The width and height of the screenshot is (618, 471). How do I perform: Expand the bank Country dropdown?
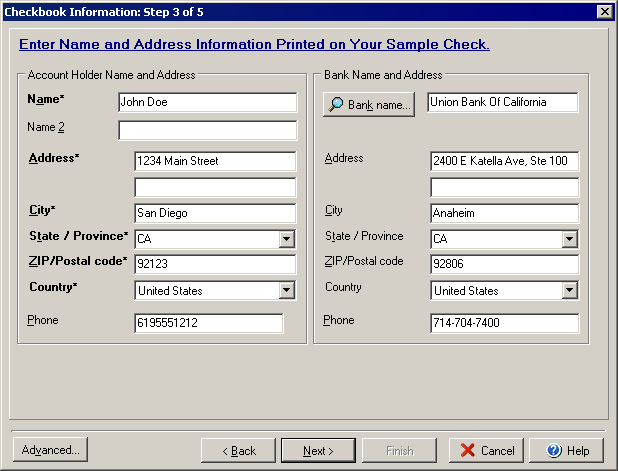click(569, 290)
